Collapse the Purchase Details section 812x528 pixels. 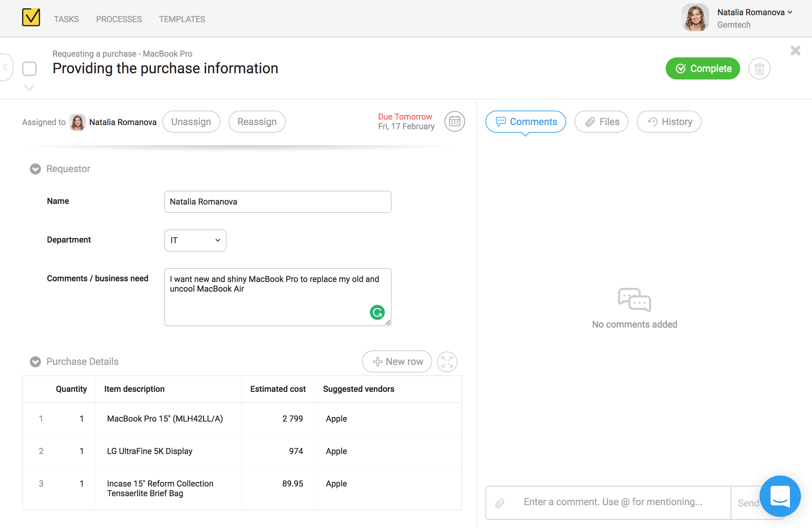[x=35, y=362]
